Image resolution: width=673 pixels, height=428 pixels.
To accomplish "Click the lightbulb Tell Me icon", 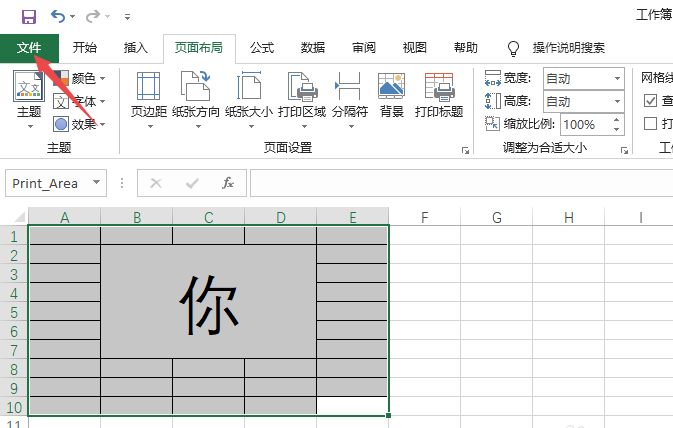I will (x=513, y=49).
